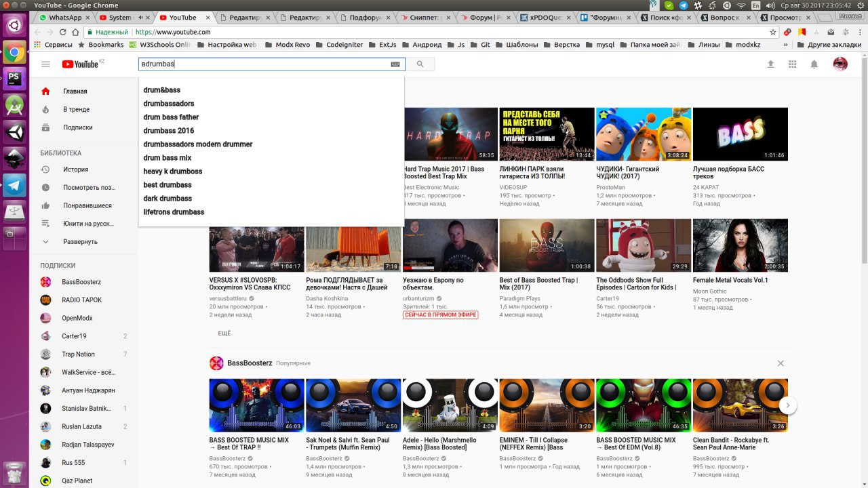Open the Ubuntu Dash launcher

click(x=14, y=26)
